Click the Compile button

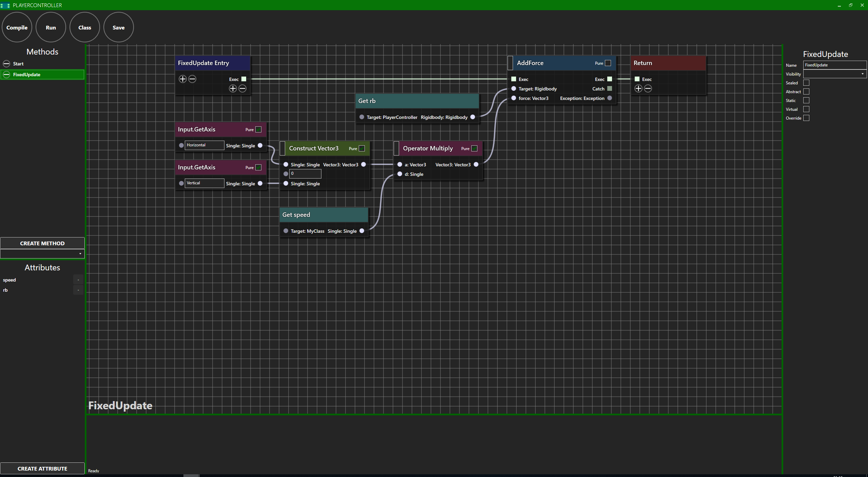(x=17, y=27)
